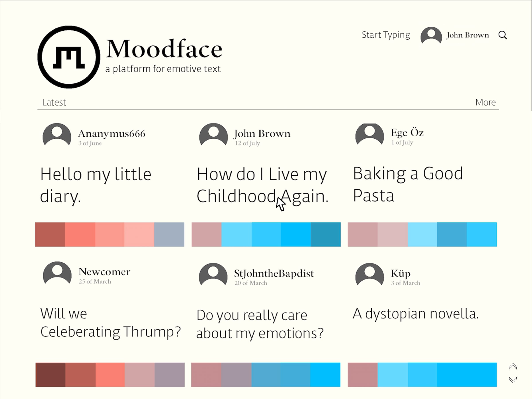Screen dimensions: 532x399
Task: Open 'Do you really care about my emotions?'
Action: [x=260, y=324]
